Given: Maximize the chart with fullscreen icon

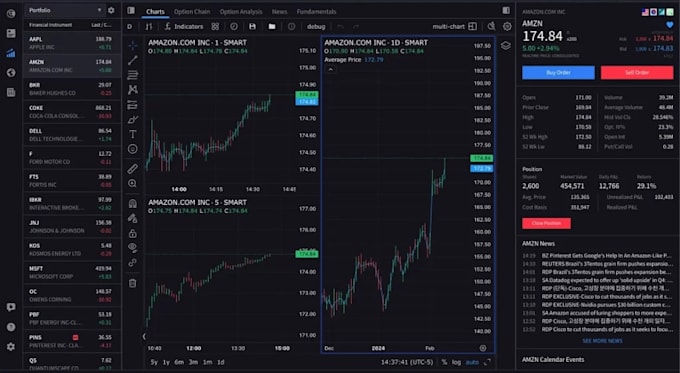Looking at the screenshot, I should 487,362.
